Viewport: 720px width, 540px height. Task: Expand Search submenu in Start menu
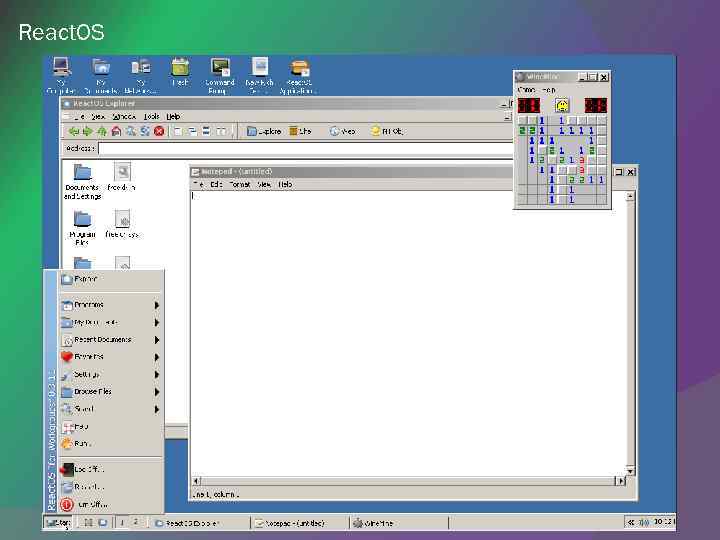pyautogui.click(x=110, y=409)
